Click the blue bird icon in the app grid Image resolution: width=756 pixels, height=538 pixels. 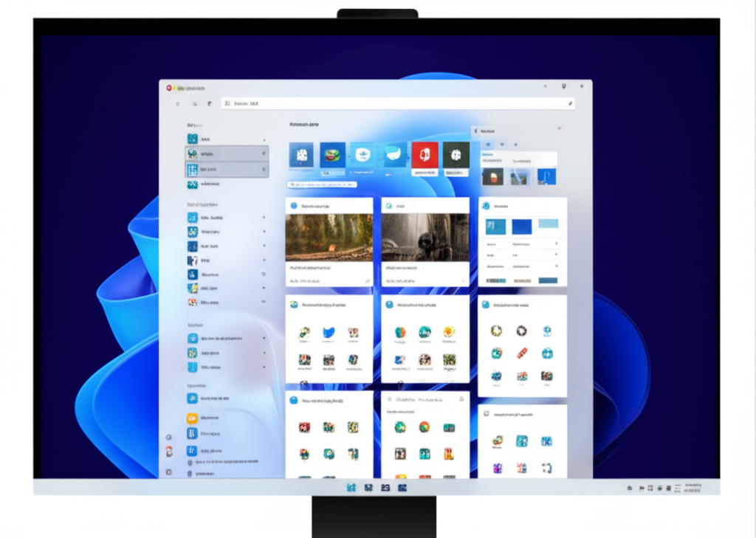click(x=329, y=333)
